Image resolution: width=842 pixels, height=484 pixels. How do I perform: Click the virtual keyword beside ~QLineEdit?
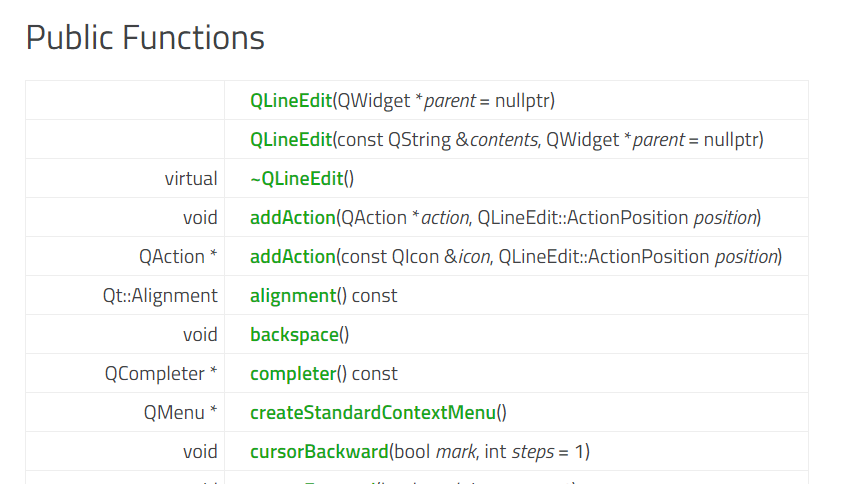click(191, 179)
